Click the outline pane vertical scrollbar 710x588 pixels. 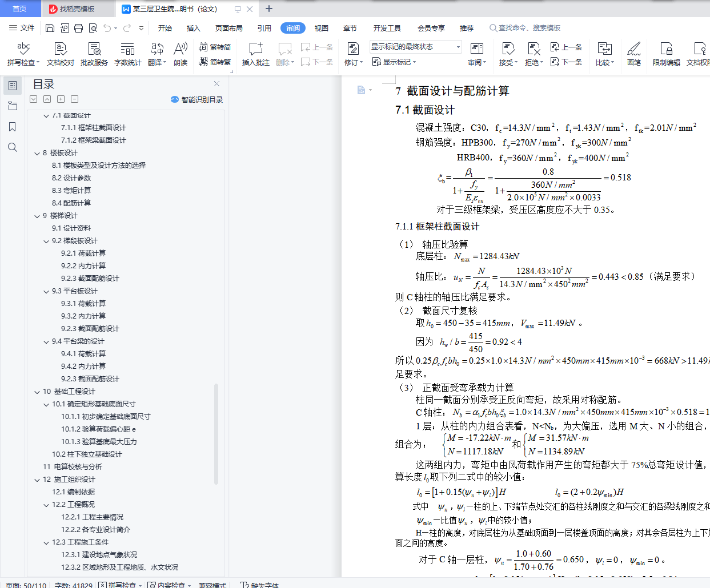tap(216, 433)
